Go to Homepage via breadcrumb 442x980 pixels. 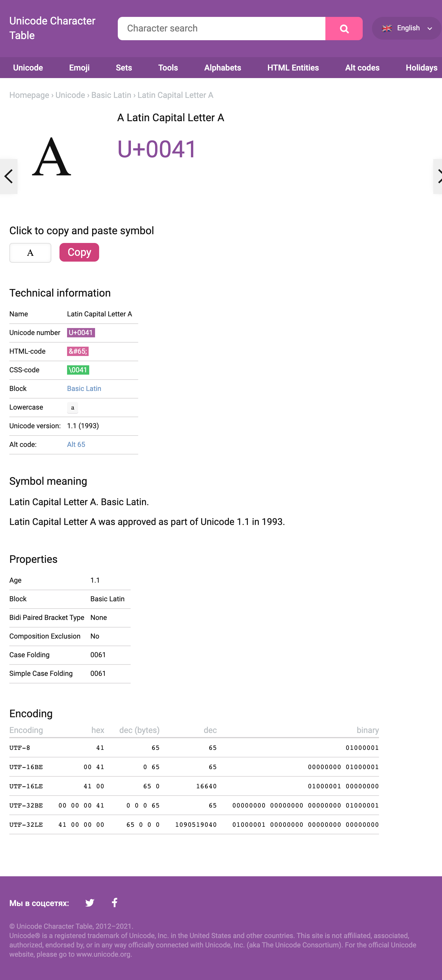(x=29, y=95)
